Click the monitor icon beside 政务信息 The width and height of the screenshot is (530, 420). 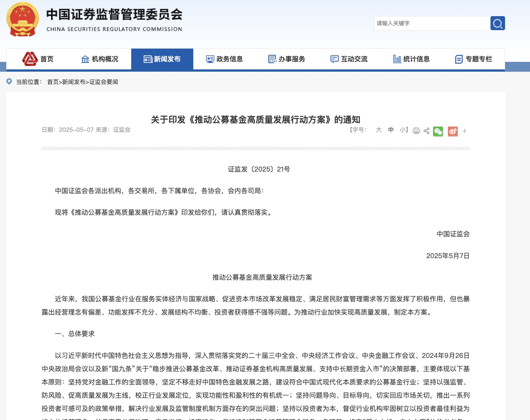tap(210, 59)
